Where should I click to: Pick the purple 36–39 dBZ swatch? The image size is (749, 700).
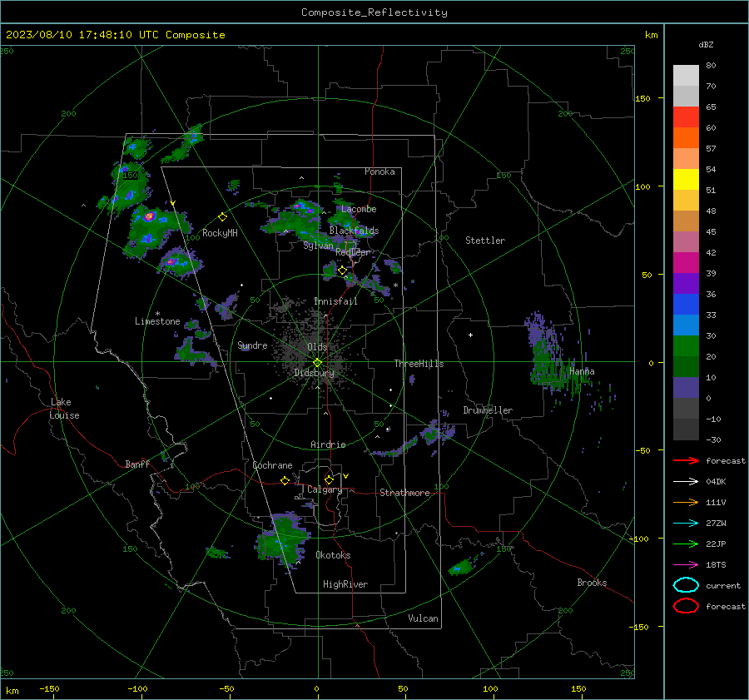686,284
